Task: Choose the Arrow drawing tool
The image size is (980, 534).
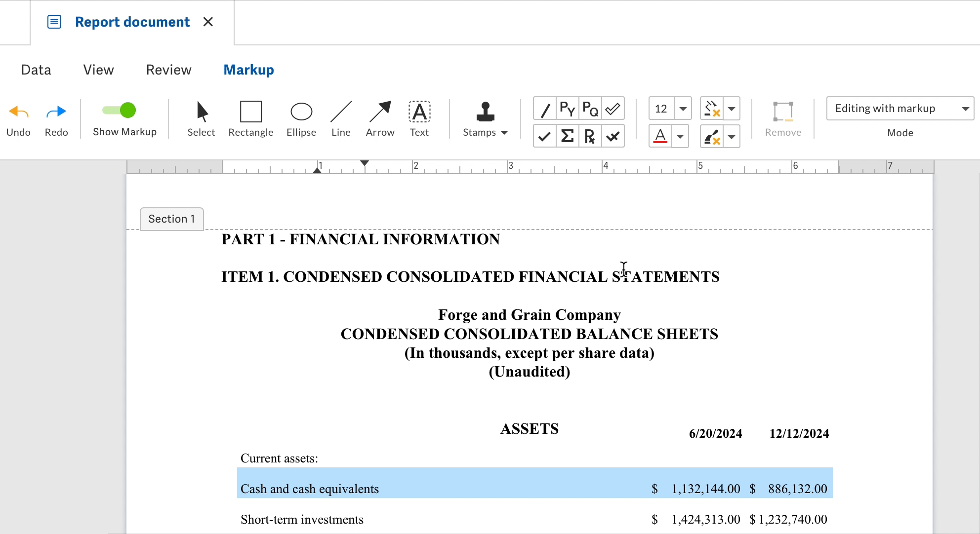Action: 380,118
